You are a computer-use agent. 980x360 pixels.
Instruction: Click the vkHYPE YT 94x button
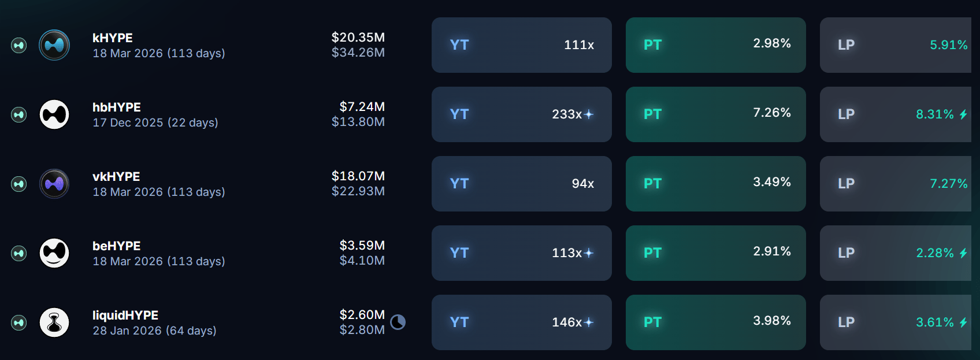pos(522,184)
